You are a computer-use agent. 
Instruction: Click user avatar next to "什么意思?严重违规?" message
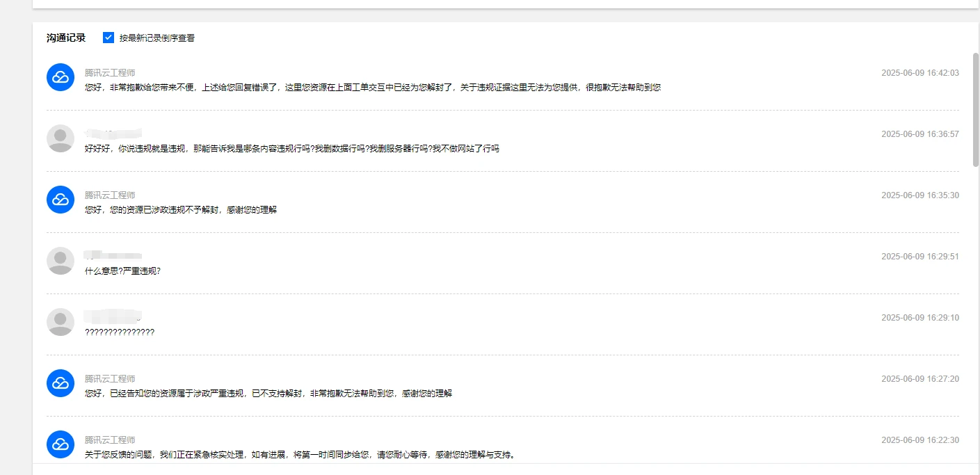pyautogui.click(x=61, y=261)
